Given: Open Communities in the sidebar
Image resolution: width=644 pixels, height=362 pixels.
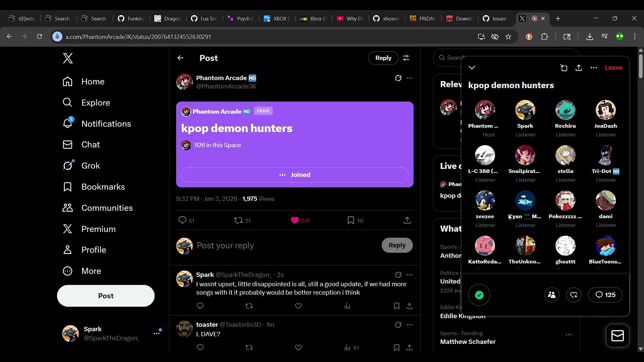Looking at the screenshot, I should pyautogui.click(x=98, y=208).
